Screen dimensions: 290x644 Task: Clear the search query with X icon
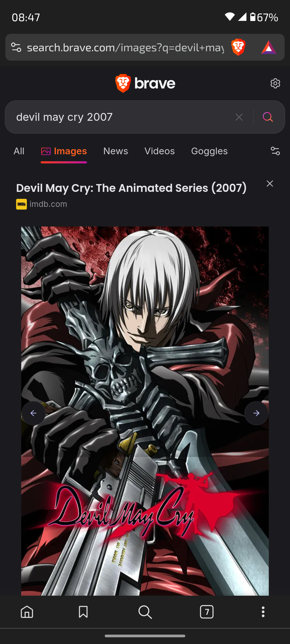(239, 117)
